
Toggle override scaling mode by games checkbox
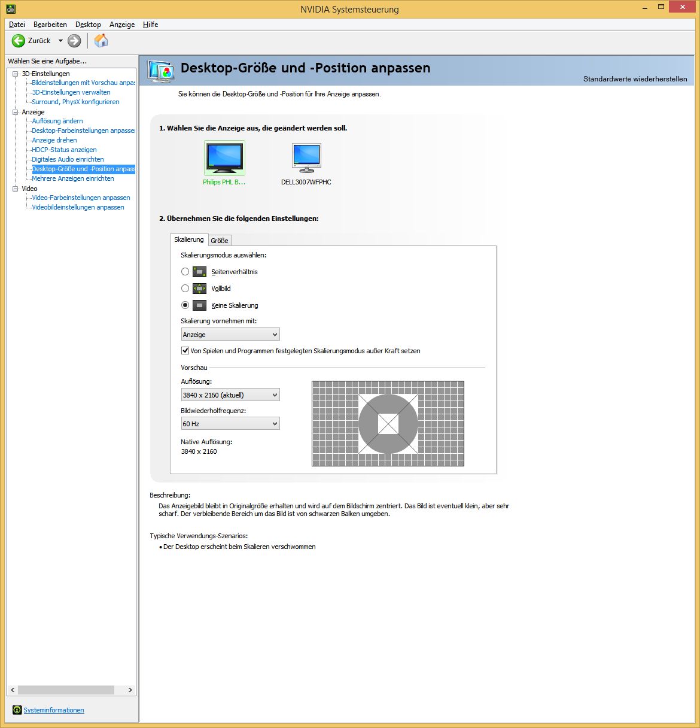pyautogui.click(x=185, y=351)
